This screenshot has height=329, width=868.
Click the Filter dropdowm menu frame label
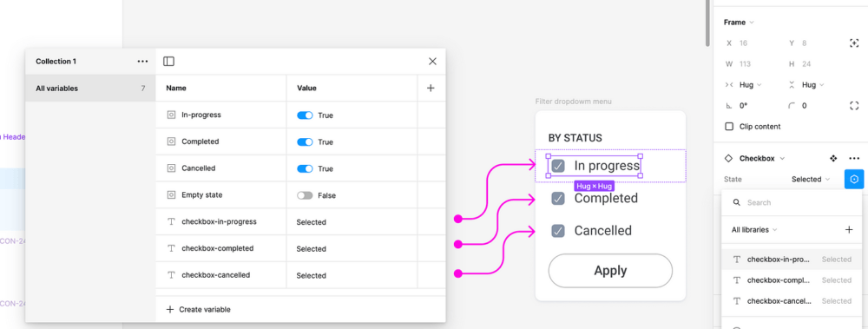pyautogui.click(x=574, y=102)
